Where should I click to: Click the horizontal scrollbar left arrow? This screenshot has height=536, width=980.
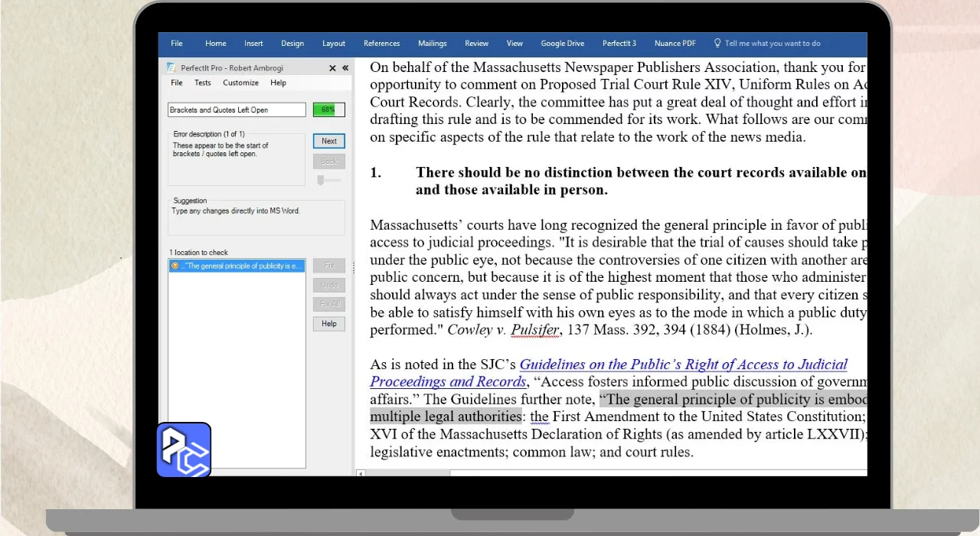point(361,473)
